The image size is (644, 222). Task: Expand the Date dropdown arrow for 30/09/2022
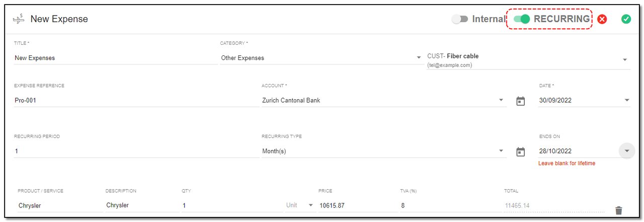[x=627, y=100]
